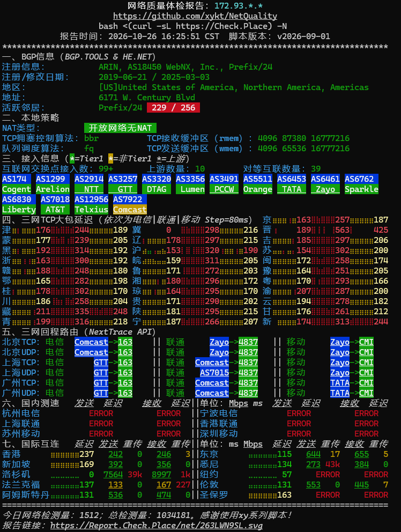Click AS7015 in the 上海UDP 联通 route

point(214,373)
